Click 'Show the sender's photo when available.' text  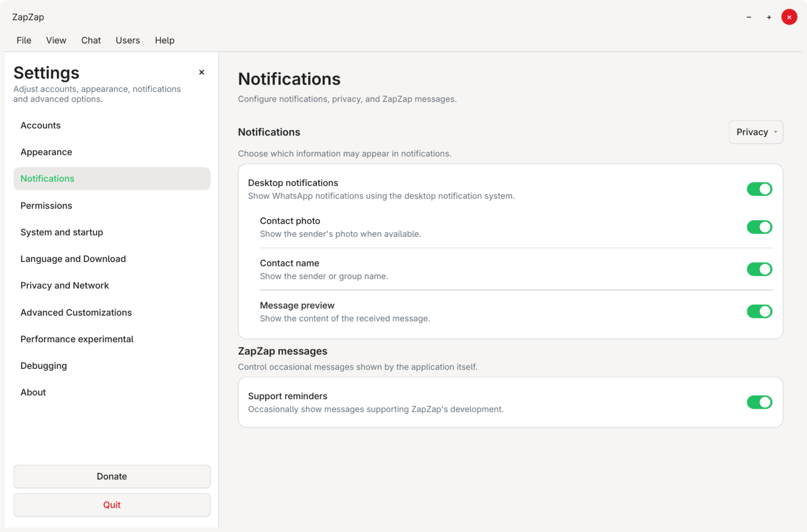[x=341, y=234]
